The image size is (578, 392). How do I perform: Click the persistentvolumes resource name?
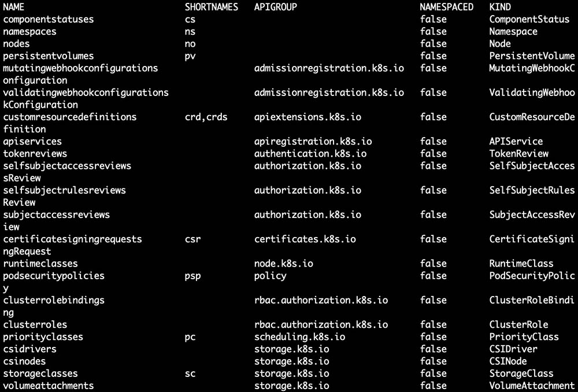coord(48,56)
